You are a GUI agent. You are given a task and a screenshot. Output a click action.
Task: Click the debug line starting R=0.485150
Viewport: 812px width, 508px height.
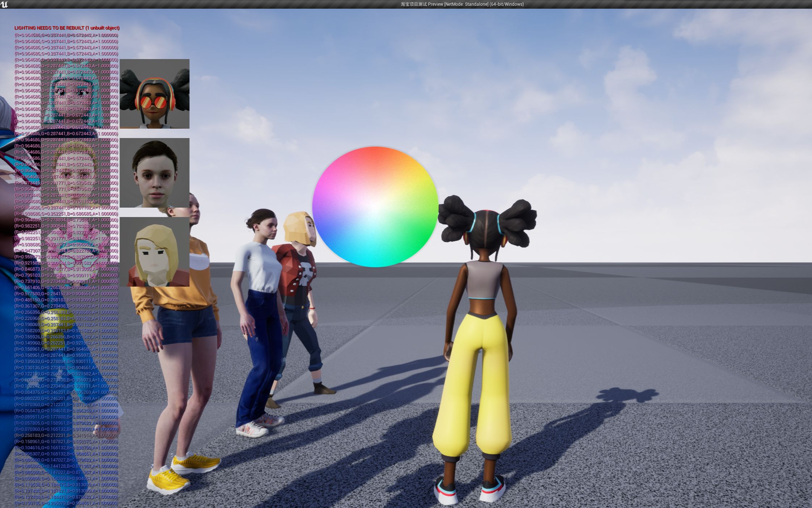(66, 300)
